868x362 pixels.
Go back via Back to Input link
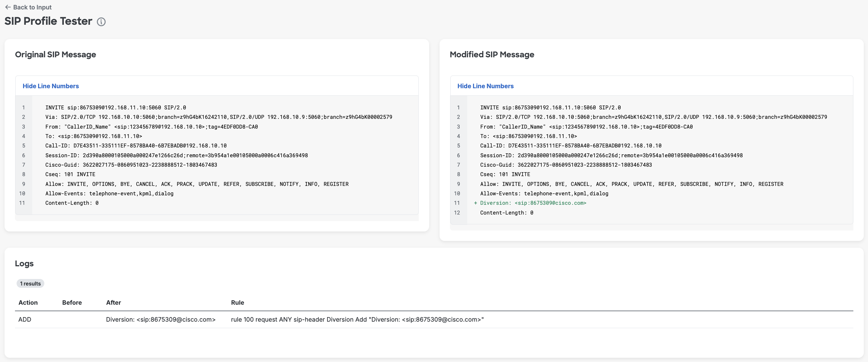pyautogui.click(x=28, y=7)
